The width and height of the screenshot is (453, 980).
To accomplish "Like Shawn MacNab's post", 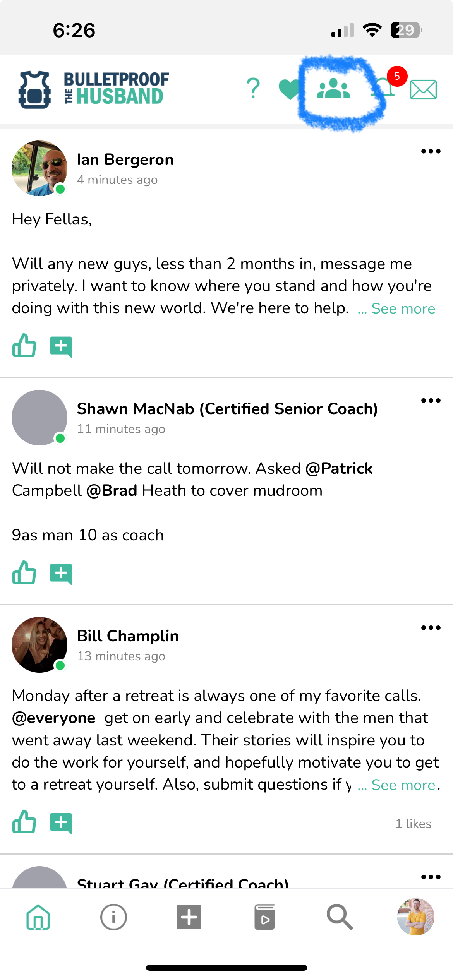I will coord(24,572).
